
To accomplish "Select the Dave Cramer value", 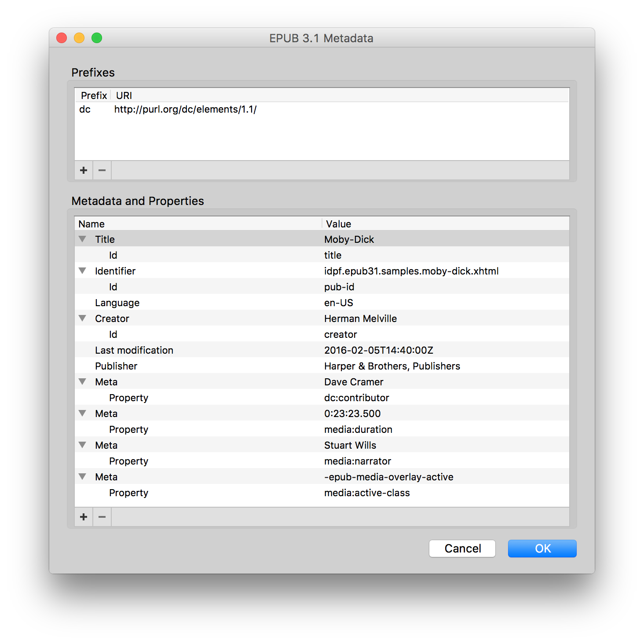I will click(x=354, y=382).
